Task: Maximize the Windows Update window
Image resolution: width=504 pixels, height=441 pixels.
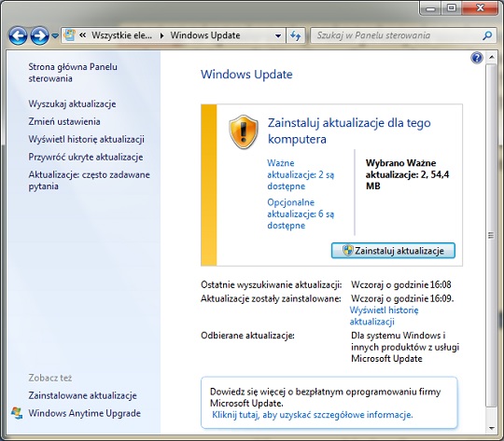Action: 452,8
